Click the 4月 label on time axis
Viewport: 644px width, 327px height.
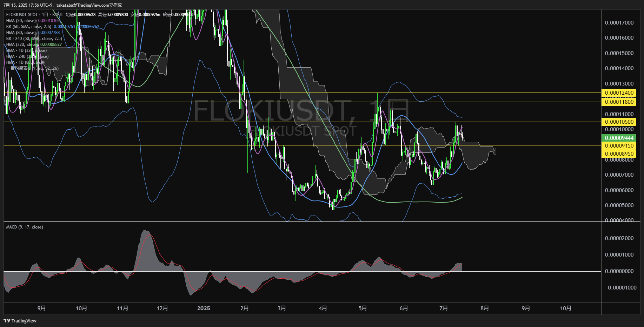[x=323, y=308]
